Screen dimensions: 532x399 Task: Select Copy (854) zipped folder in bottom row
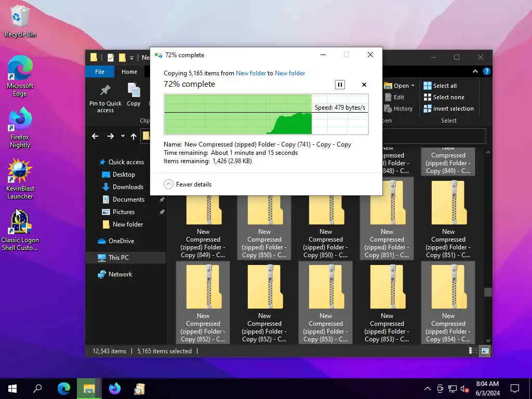[448, 303]
